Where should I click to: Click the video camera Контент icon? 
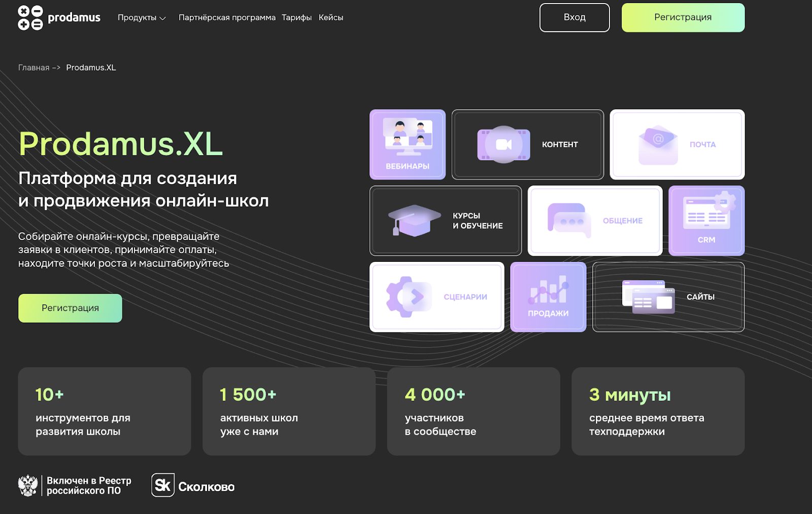pyautogui.click(x=503, y=145)
